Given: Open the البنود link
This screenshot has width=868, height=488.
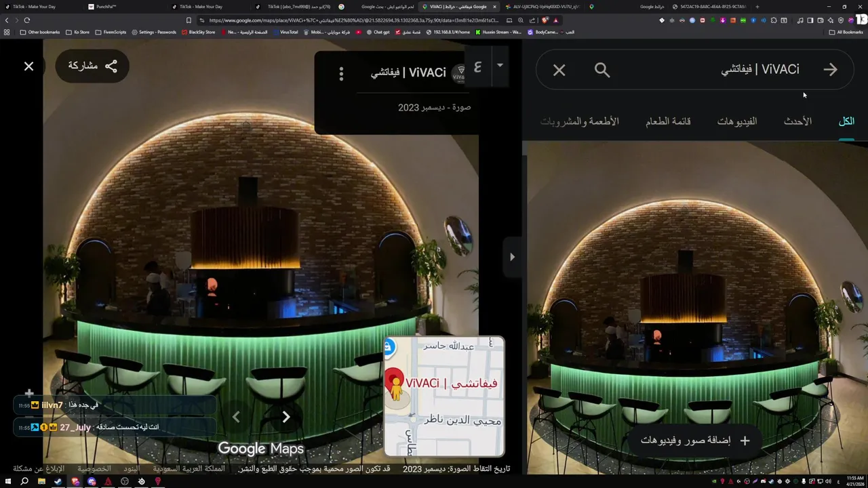Looking at the screenshot, I should 131,468.
